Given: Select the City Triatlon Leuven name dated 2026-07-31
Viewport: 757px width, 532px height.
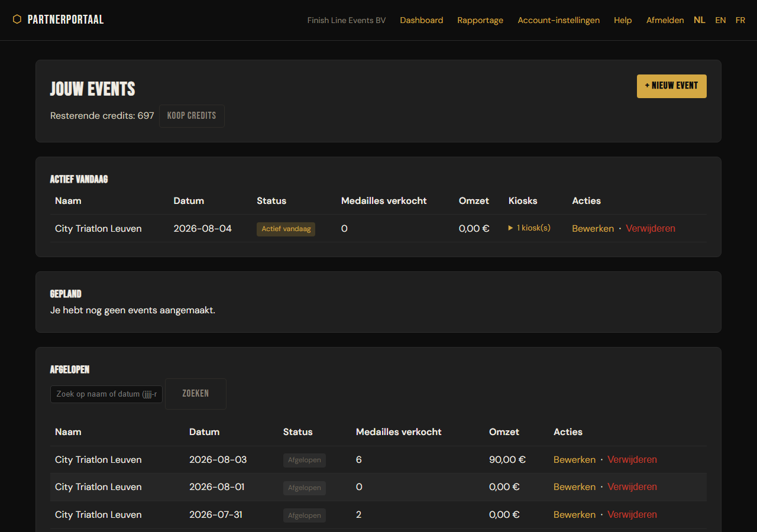Looking at the screenshot, I should tap(98, 515).
